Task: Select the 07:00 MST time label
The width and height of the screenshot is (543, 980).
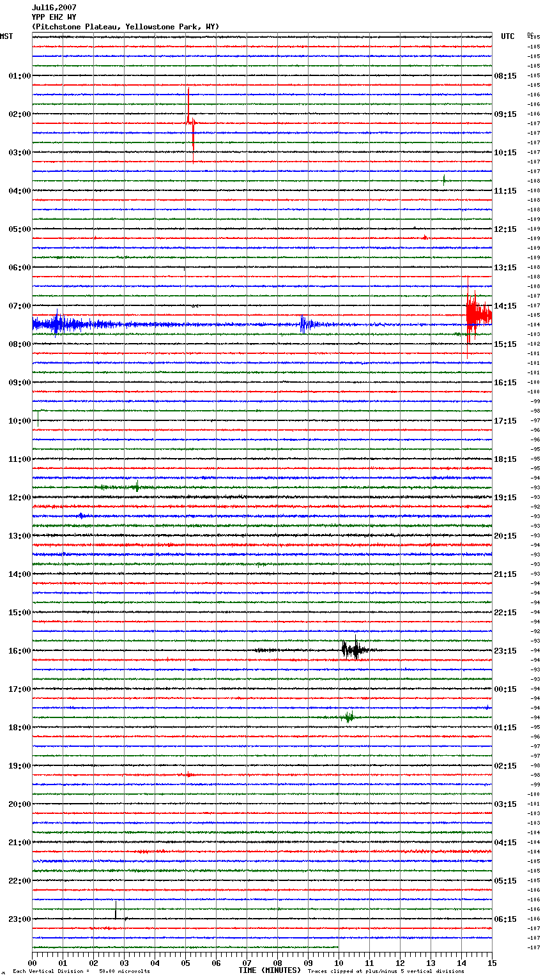Action: coord(19,306)
